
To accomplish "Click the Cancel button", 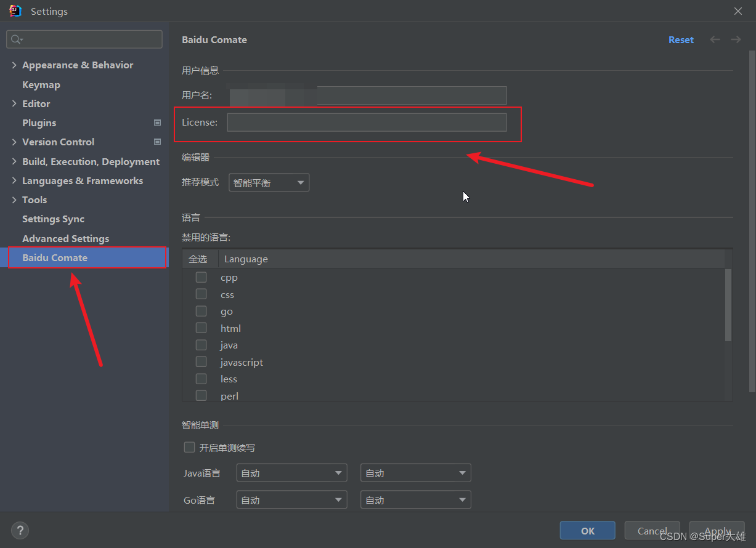I will pos(652,531).
